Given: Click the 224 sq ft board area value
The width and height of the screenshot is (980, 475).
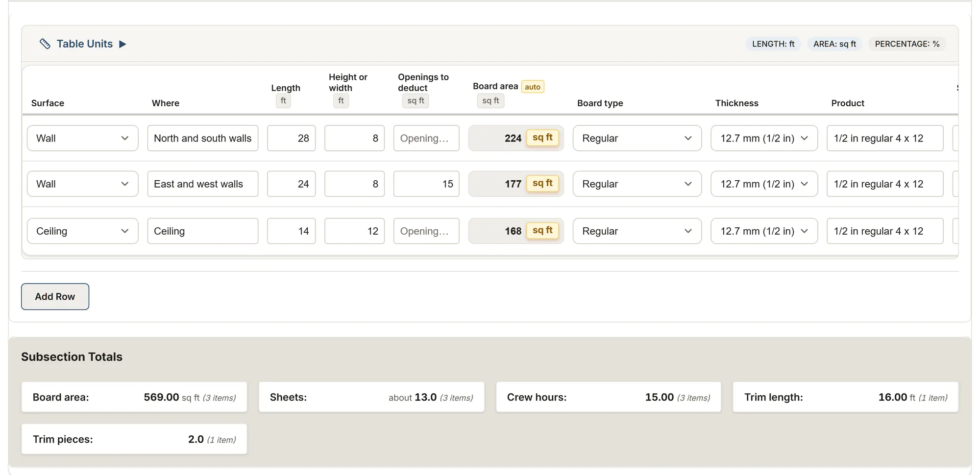Looking at the screenshot, I should (x=516, y=138).
